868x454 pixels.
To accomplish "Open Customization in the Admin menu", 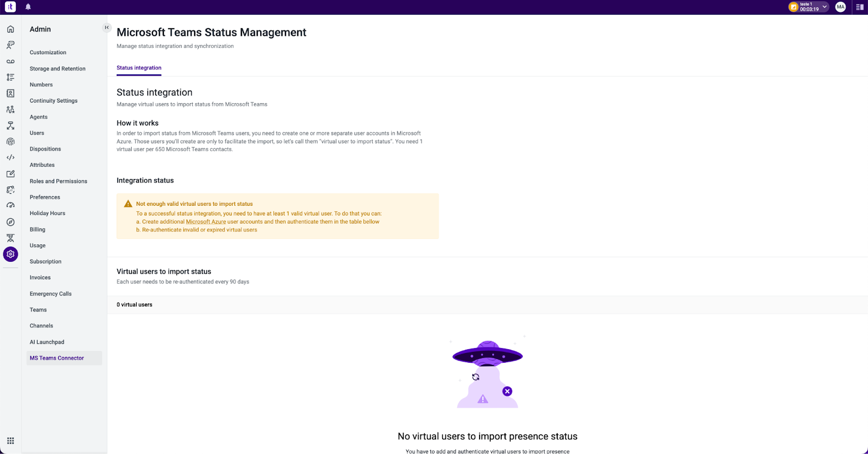I will (48, 53).
